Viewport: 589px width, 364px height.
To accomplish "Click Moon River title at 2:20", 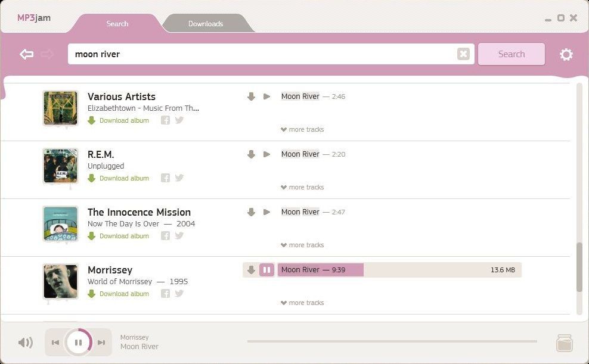I will [300, 154].
